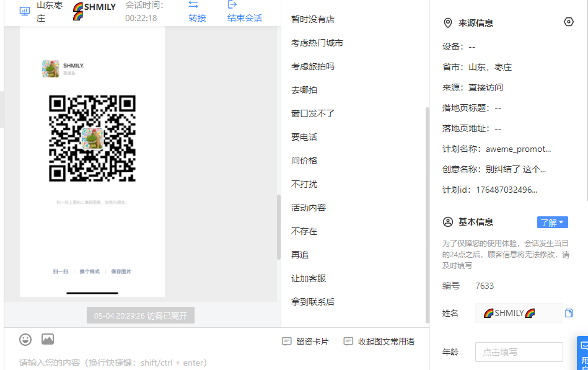Select quick phrase 要电话
This screenshot has height=370, width=588.
pos(304,137)
